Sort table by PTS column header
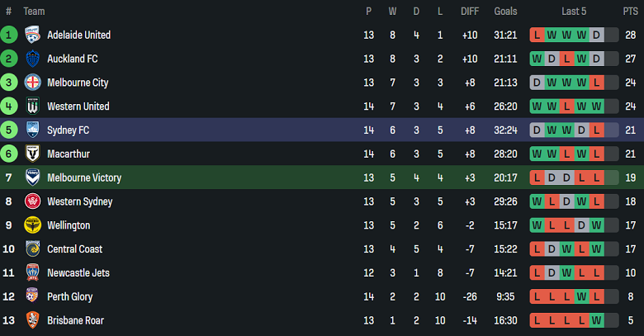Image resolution: width=644 pixels, height=336 pixels. 630,12
